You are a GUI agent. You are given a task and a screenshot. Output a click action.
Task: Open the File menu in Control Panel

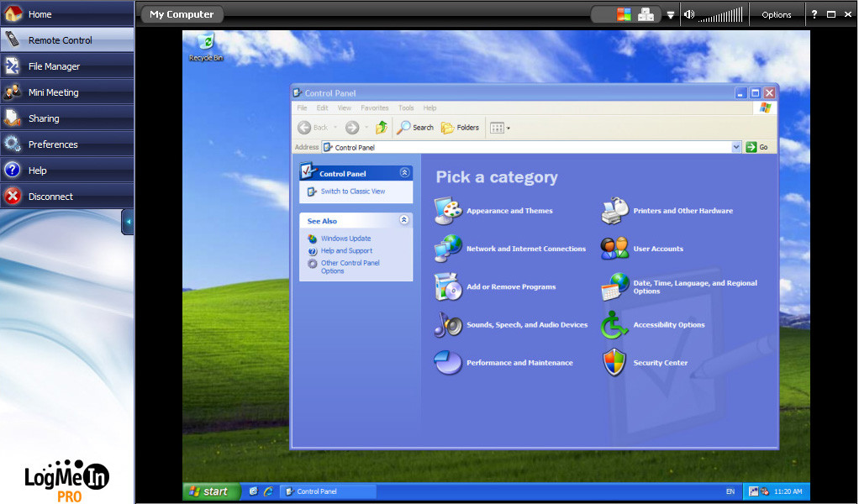(x=302, y=108)
